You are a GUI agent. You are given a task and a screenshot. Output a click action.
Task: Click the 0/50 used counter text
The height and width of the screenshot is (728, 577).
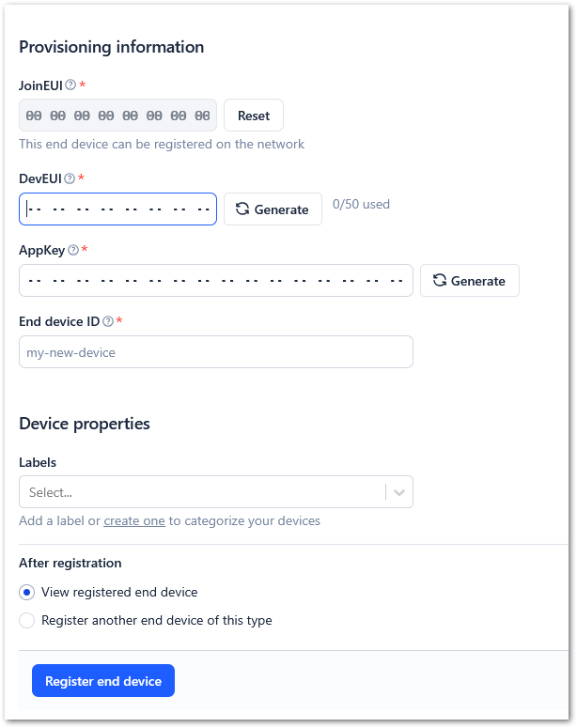[x=361, y=204]
